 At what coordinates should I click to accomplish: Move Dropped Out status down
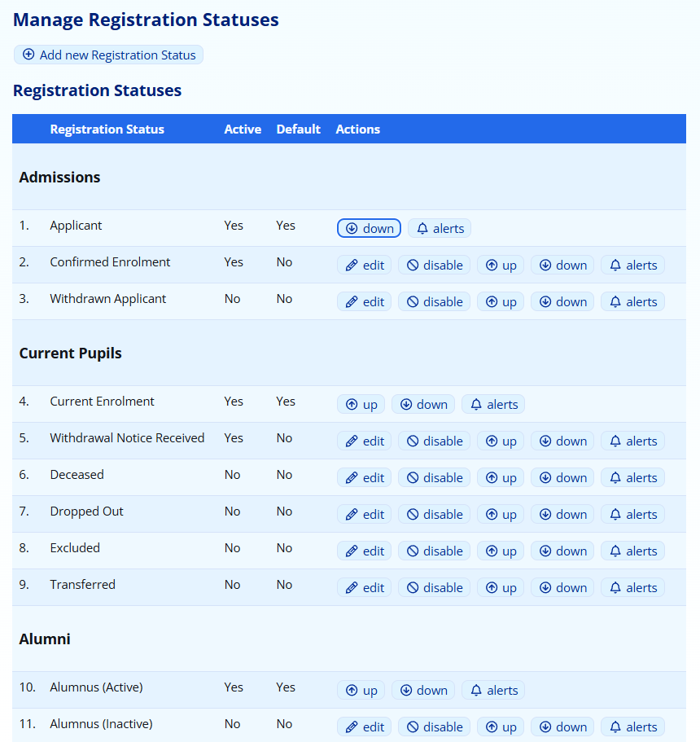coord(562,515)
